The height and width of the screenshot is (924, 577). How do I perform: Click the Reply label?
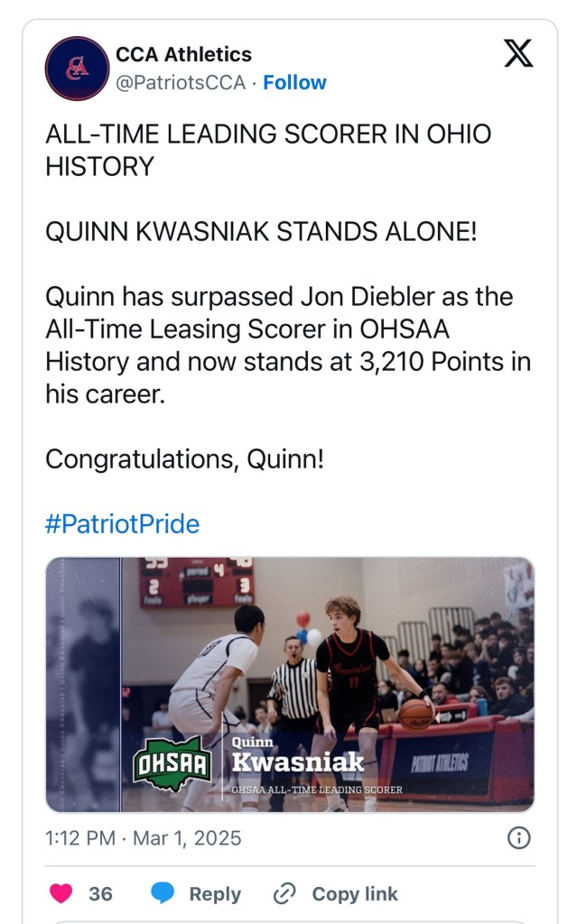215,893
